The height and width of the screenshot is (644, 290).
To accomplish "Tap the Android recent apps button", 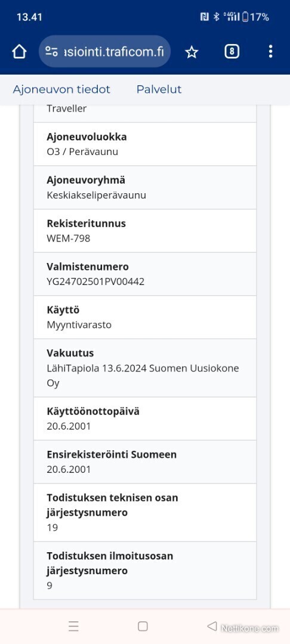I will coord(73,626).
